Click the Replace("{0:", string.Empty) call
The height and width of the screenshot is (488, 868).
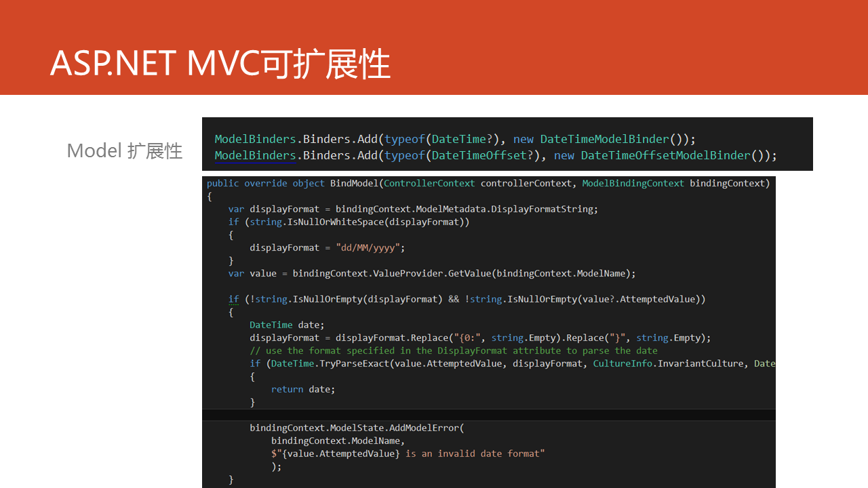coord(488,338)
